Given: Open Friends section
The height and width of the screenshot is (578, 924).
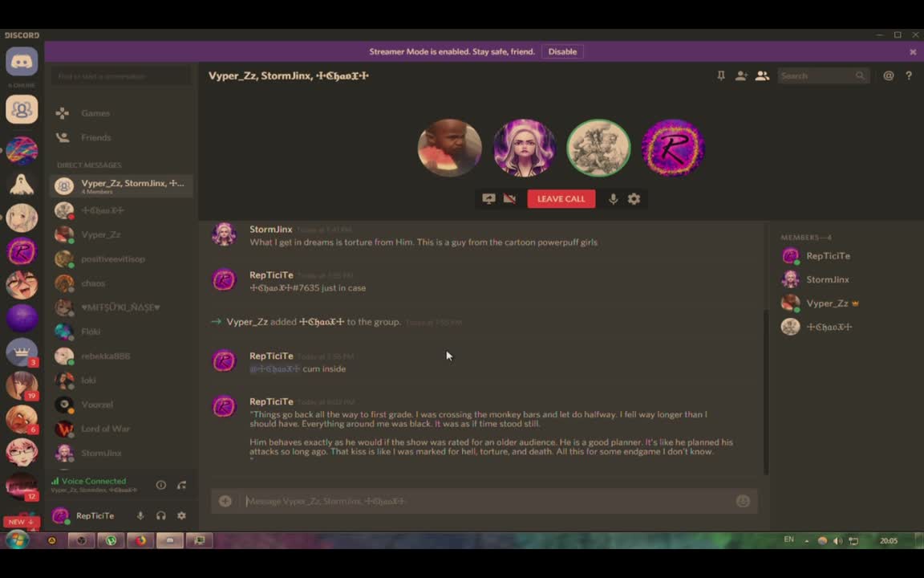Looking at the screenshot, I should click(121, 137).
